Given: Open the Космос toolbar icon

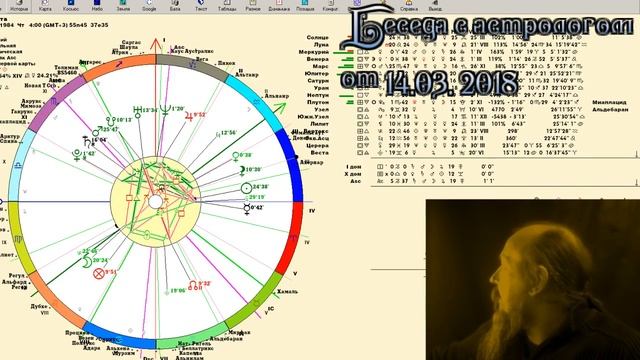Looking at the screenshot, I should click(71, 5).
